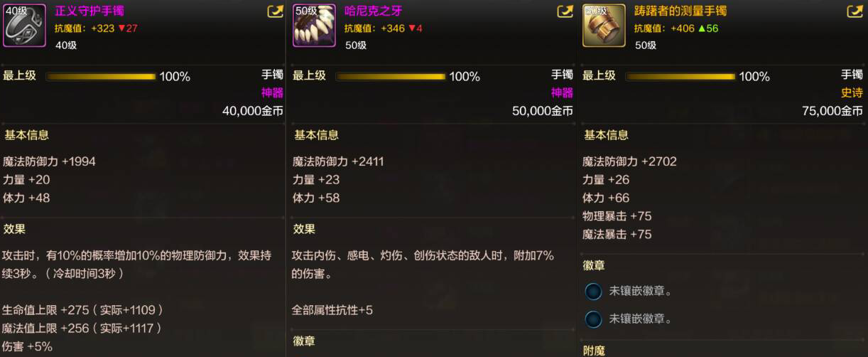Click the 踌躇者的测量手镯 item title
The width and height of the screenshot is (868, 357).
pyautogui.click(x=680, y=11)
